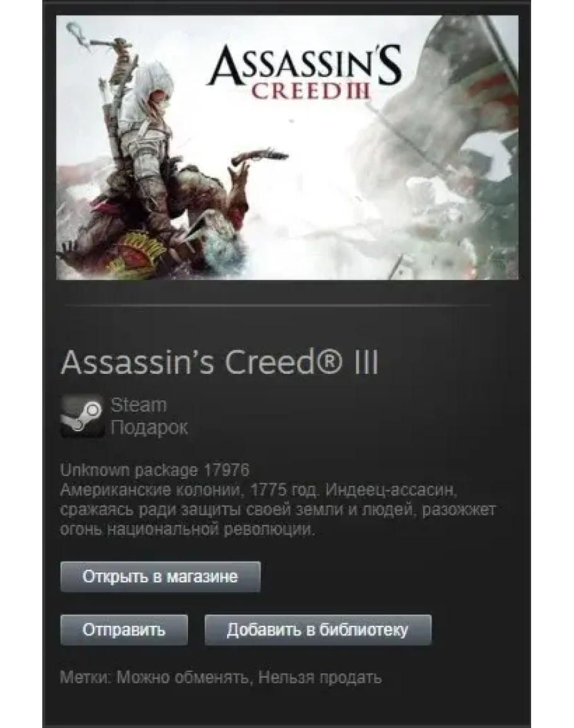Screen dimensions: 574x728
Task: Click the Можно обменять tag
Action: coord(182,678)
